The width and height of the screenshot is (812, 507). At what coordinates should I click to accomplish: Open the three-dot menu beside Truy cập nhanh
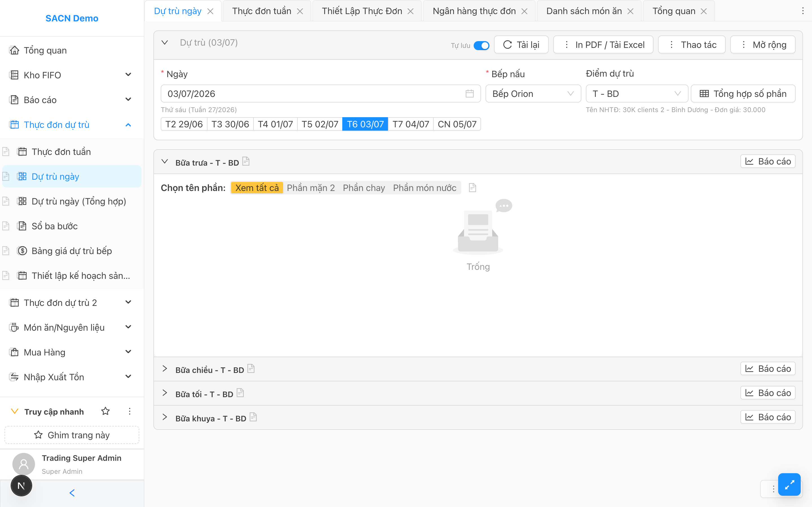[x=129, y=411]
